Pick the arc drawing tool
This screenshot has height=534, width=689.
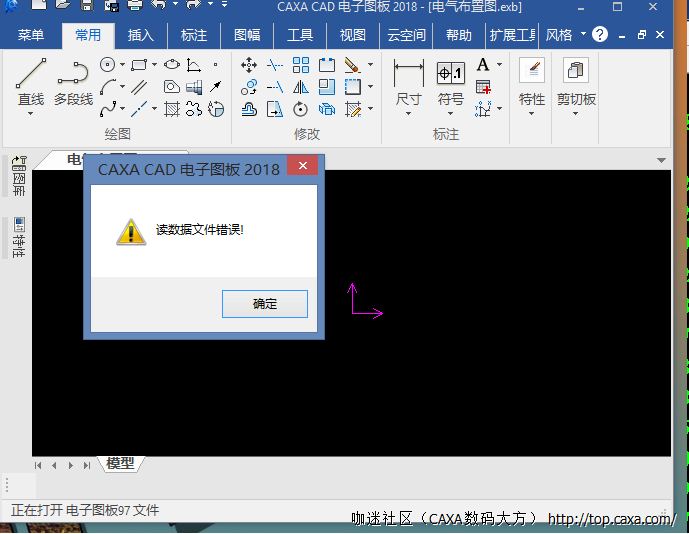(108, 87)
